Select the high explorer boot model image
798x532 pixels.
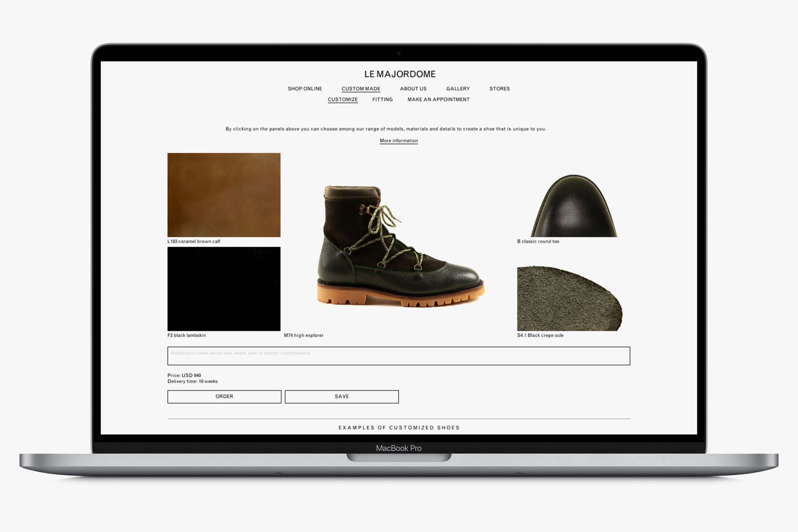point(401,246)
